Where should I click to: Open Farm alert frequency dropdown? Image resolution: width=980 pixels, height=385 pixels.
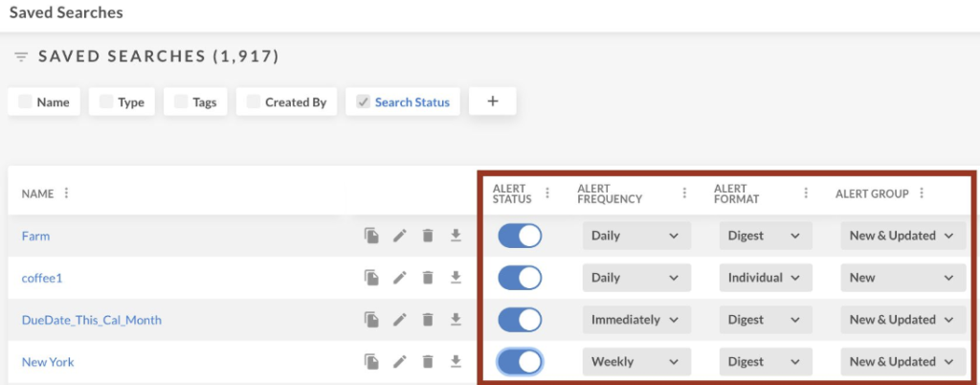coord(635,236)
